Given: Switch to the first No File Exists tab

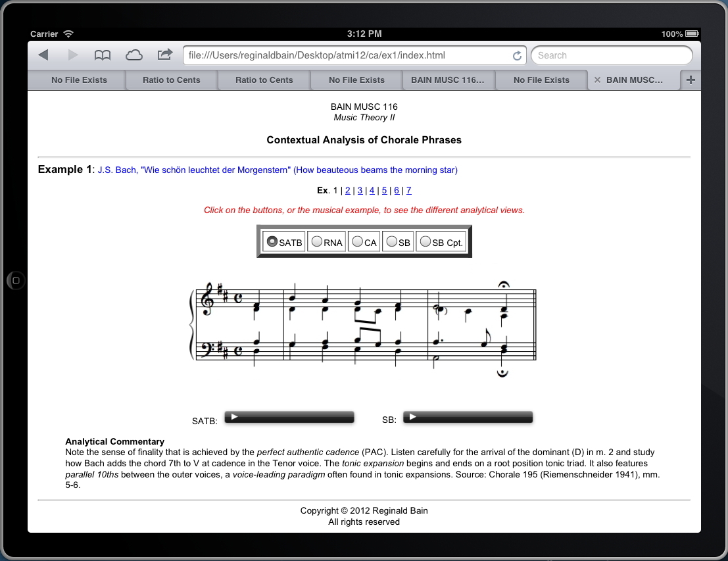Looking at the screenshot, I should click(79, 80).
